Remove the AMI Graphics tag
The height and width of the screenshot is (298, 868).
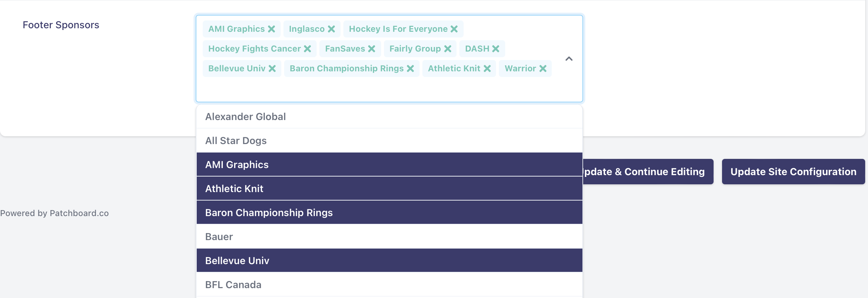[x=271, y=29]
